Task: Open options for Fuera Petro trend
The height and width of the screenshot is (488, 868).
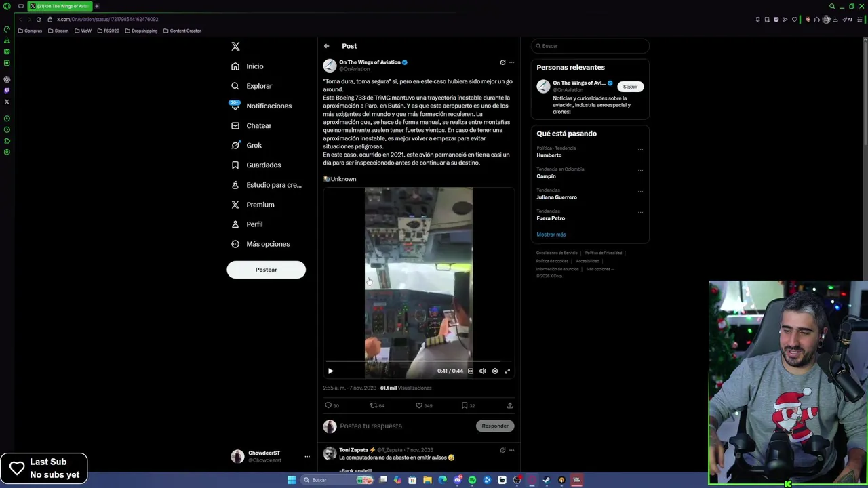Action: (x=640, y=213)
